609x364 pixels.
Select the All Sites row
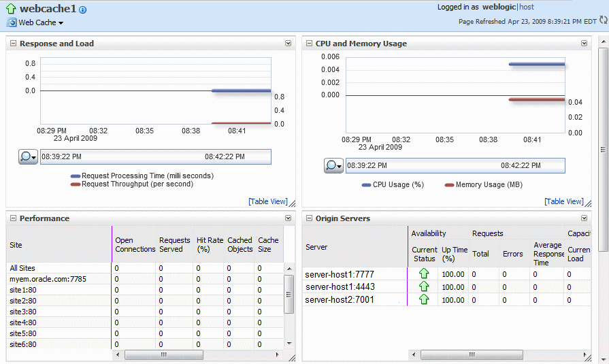tap(144, 268)
